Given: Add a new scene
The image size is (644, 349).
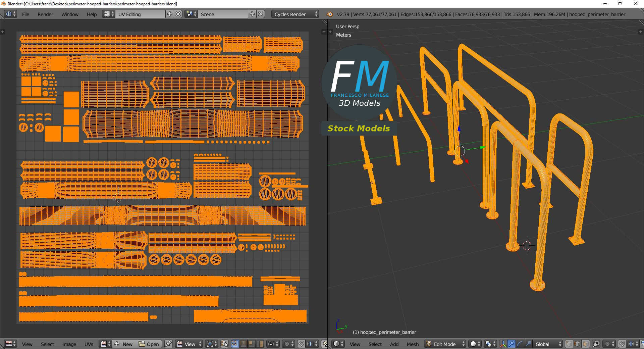Looking at the screenshot, I should [252, 14].
